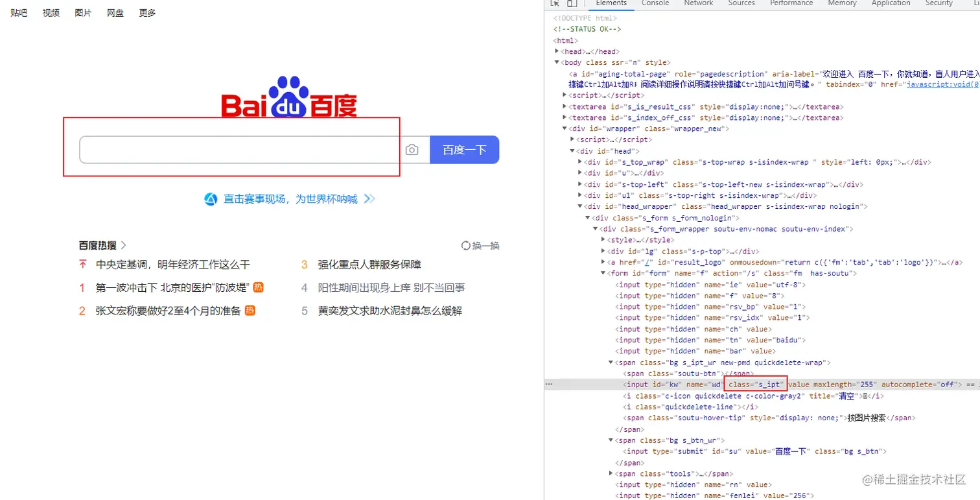This screenshot has width=980, height=500.
Task: Click the refresh icon beside 换一换
Action: (x=465, y=246)
